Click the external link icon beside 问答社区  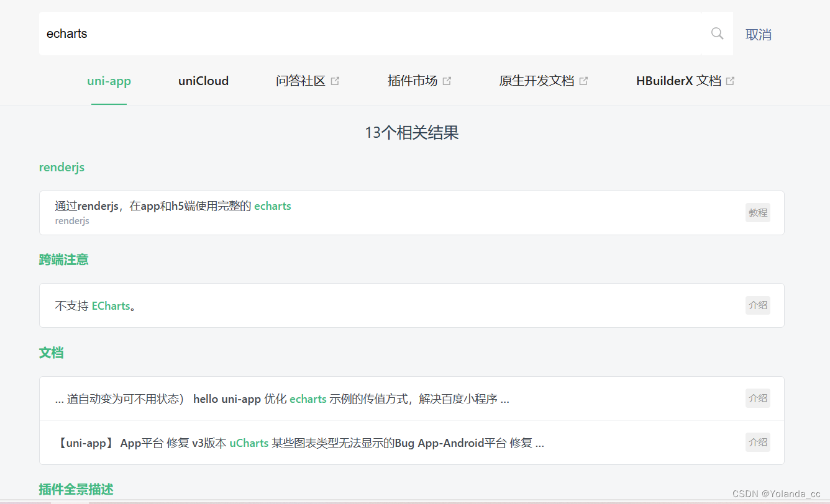coord(335,80)
